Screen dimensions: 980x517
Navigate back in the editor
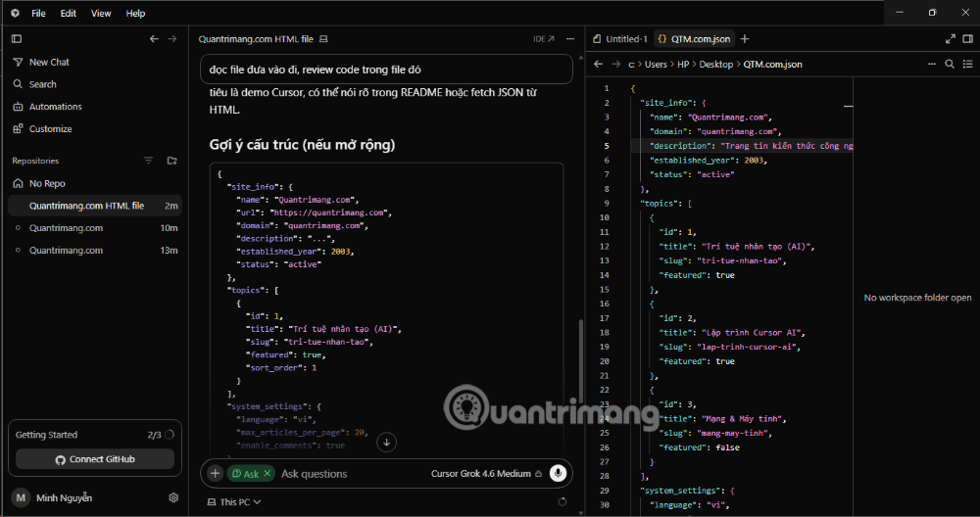click(598, 64)
